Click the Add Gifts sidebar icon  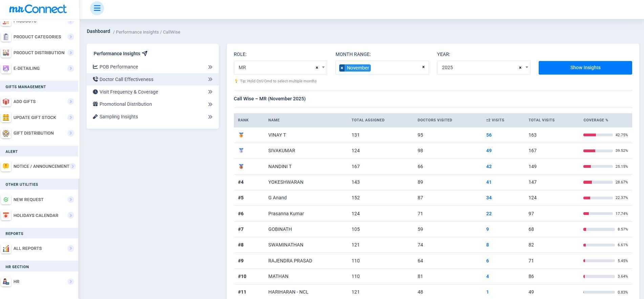pos(6,102)
